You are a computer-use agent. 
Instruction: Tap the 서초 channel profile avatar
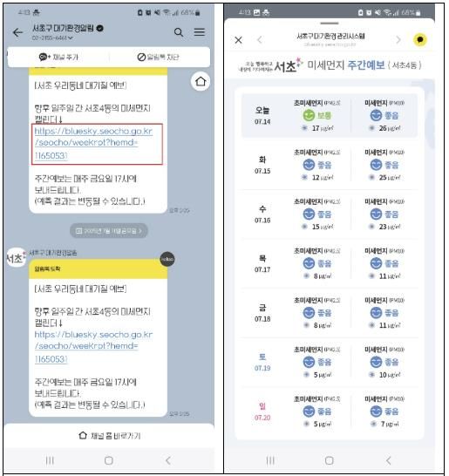16,258
